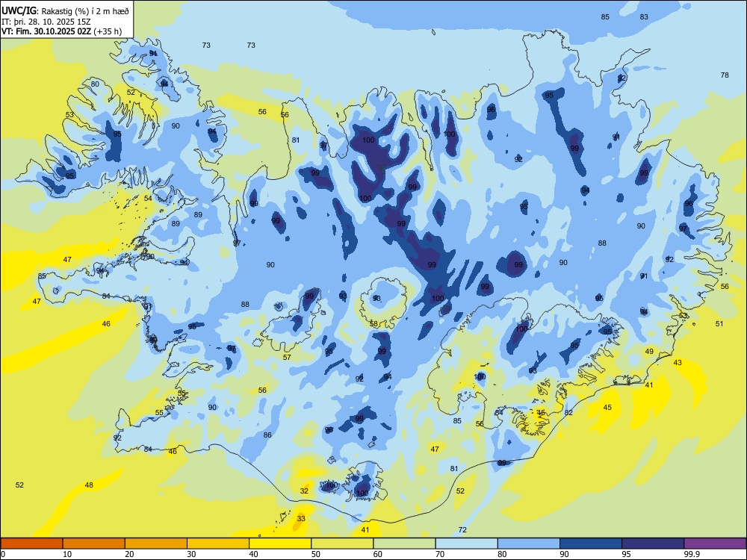Screen dimensions: 747x560
Task: Click the '43' value southeast offshore
Action: coord(678,362)
